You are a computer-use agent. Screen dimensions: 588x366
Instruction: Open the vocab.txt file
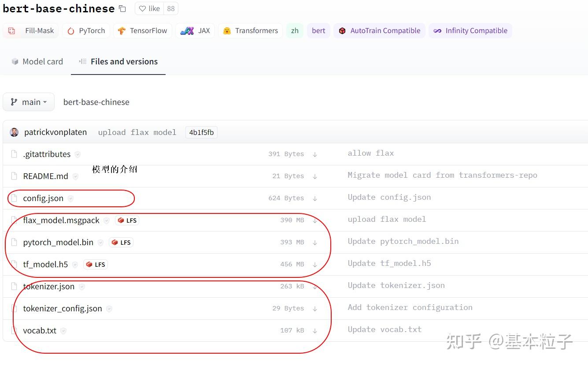pyautogui.click(x=39, y=330)
